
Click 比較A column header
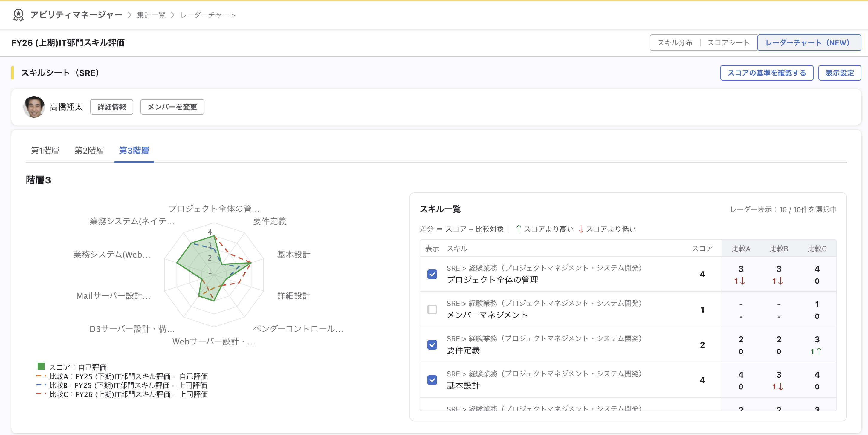tap(741, 249)
